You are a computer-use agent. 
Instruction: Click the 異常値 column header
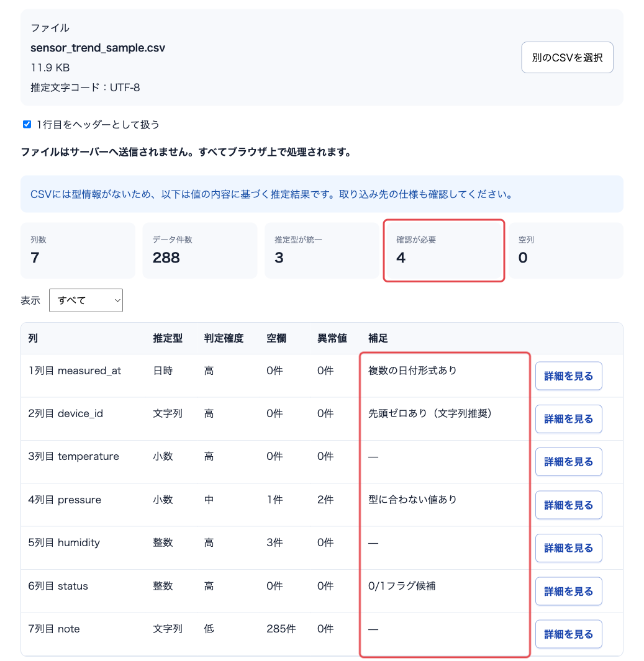(332, 338)
